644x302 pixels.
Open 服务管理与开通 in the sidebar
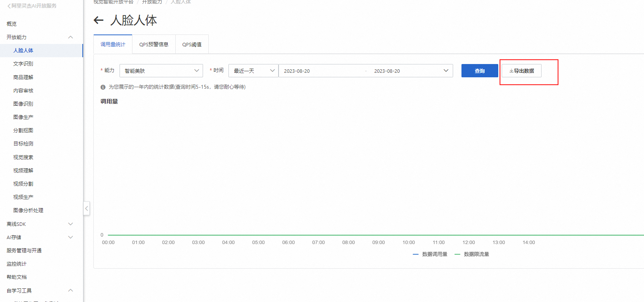[24, 250]
